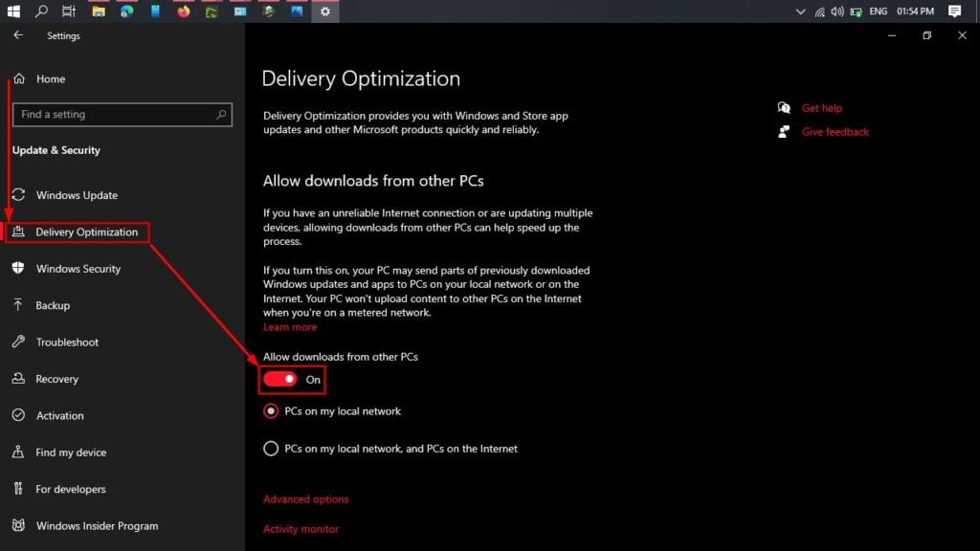Toggle Allow downloads from other PCs off
980x551 pixels.
pos(280,379)
